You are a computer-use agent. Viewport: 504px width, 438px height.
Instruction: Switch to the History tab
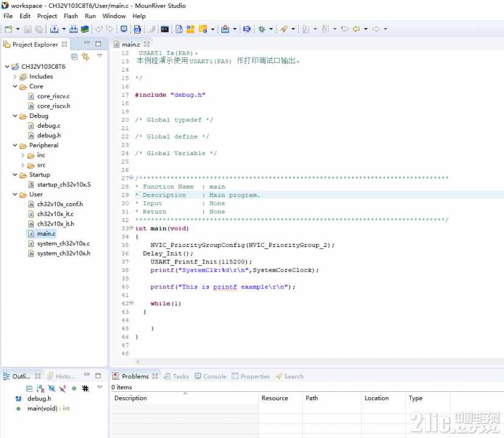pos(61,377)
